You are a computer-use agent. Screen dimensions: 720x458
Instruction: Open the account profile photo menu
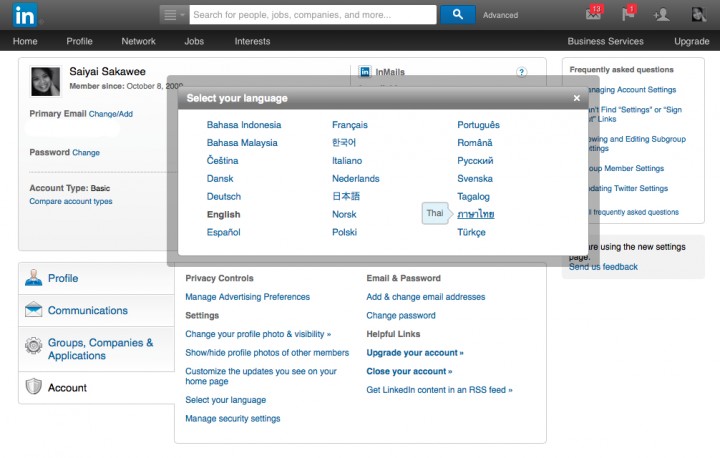pyautogui.click(x=698, y=15)
